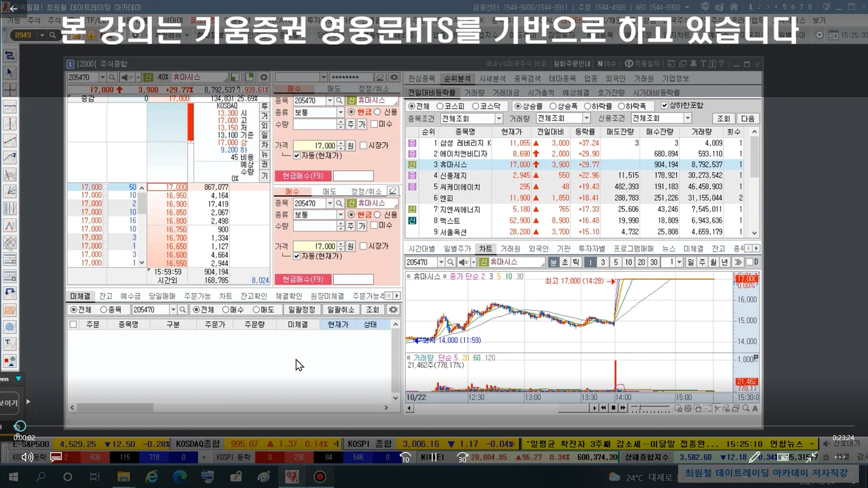Select 하락률 ranking radio button
This screenshot has height=488, width=868.
click(587, 106)
